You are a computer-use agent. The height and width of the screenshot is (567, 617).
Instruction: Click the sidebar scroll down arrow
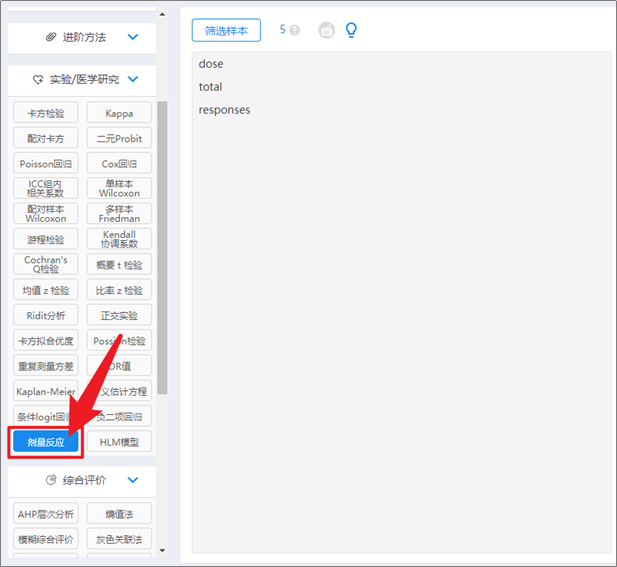[x=162, y=550]
